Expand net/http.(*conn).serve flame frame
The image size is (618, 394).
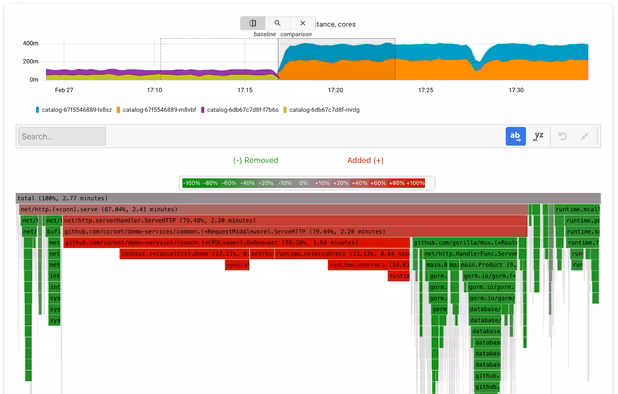click(274, 209)
